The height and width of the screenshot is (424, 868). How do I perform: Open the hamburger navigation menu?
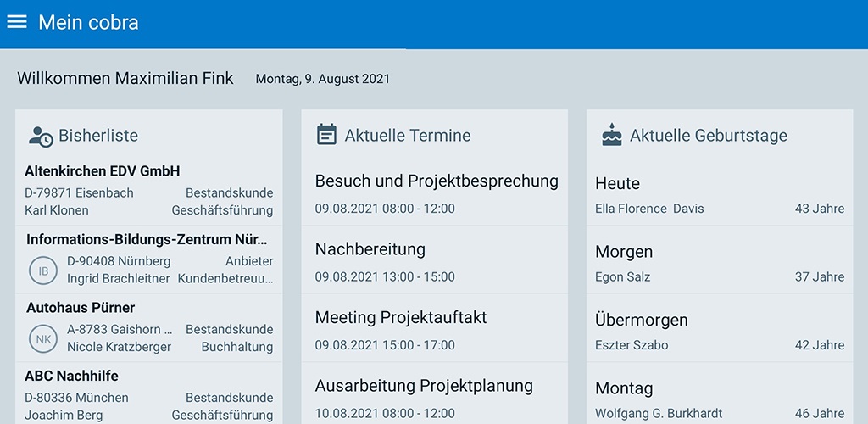[x=17, y=22]
